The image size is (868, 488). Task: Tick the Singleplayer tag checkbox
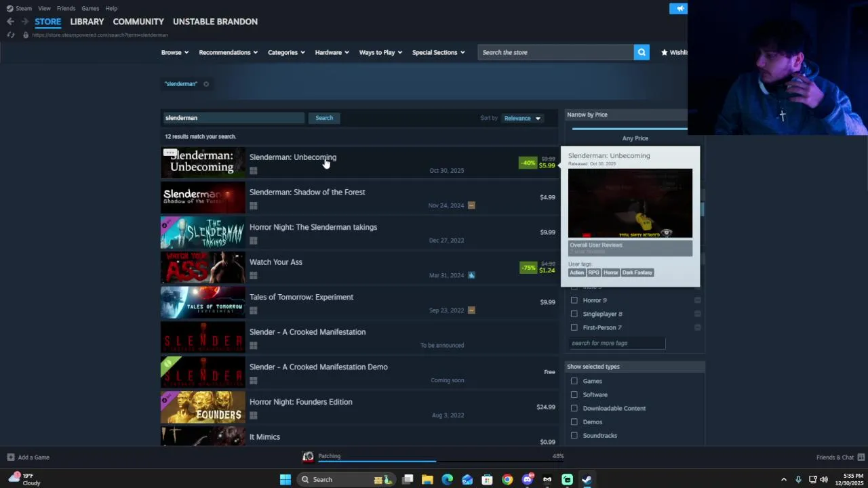[574, 314]
